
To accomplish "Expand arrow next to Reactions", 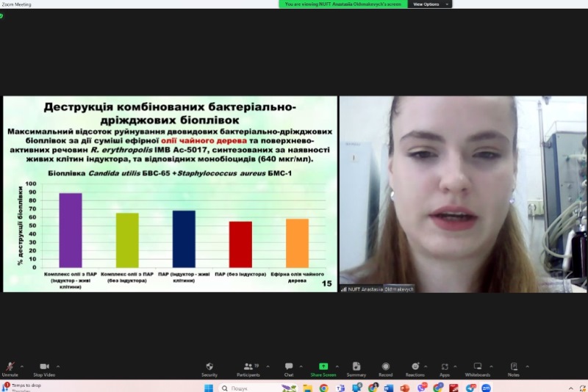I will point(426,366).
